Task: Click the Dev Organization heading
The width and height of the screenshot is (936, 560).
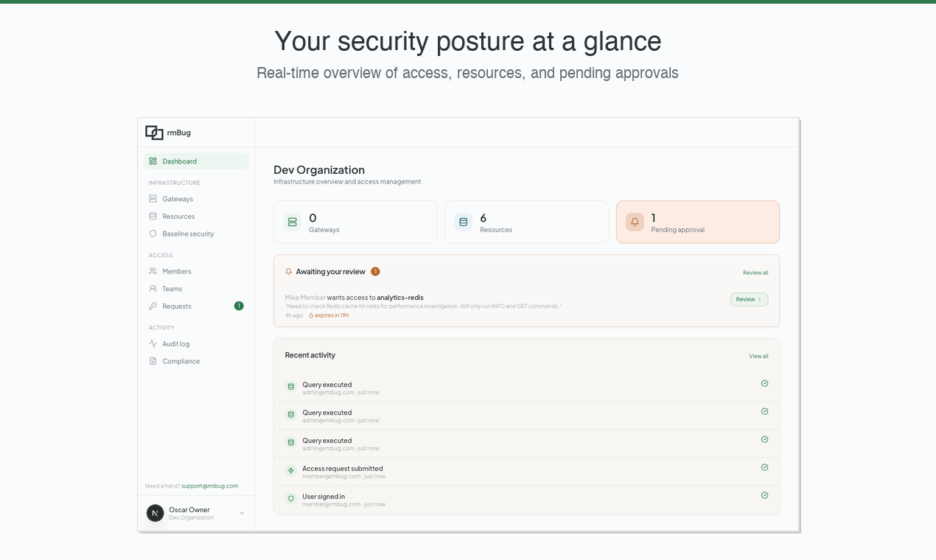Action: 319,169
